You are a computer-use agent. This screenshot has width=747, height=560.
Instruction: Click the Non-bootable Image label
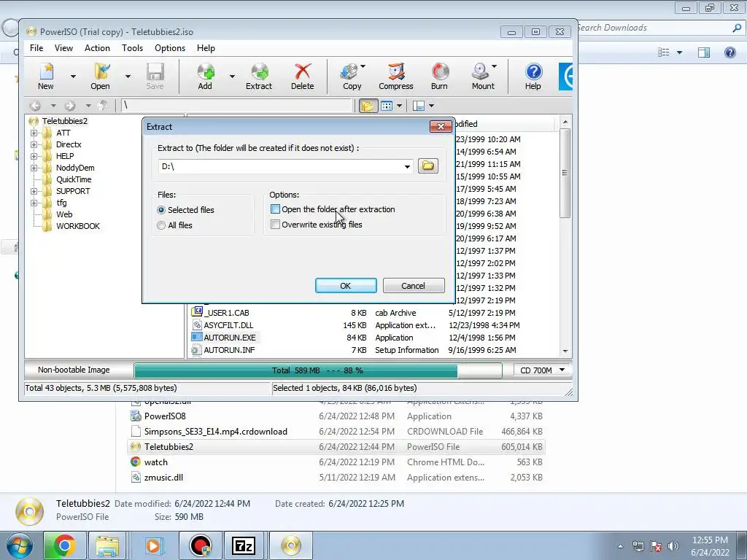pos(74,370)
